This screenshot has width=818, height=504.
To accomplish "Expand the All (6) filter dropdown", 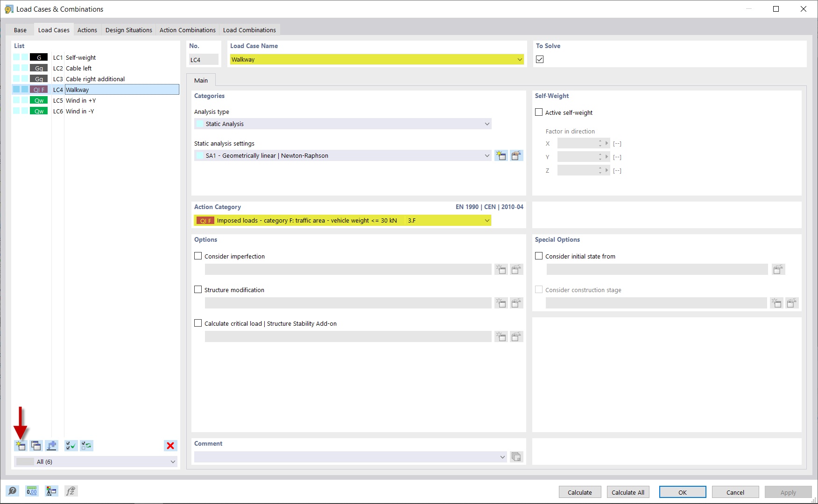I will (x=96, y=462).
